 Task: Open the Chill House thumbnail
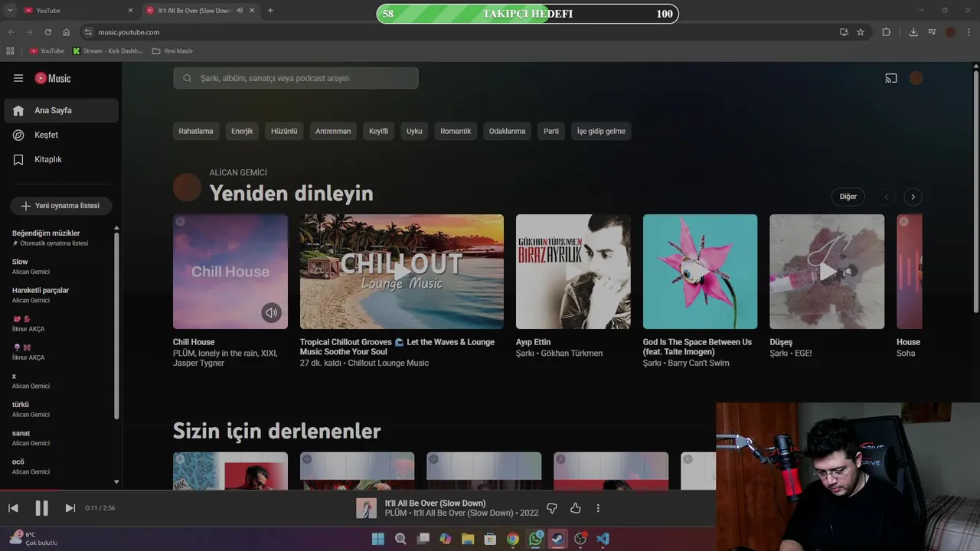[230, 272]
